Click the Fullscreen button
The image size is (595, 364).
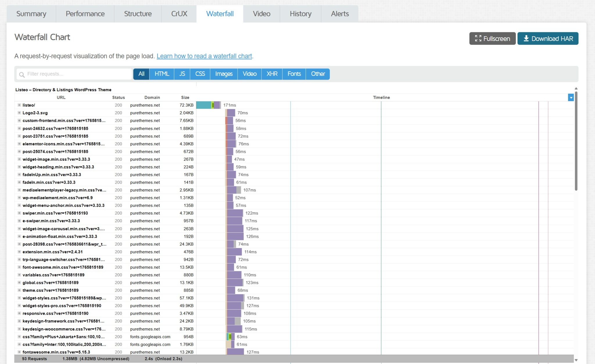tap(492, 38)
